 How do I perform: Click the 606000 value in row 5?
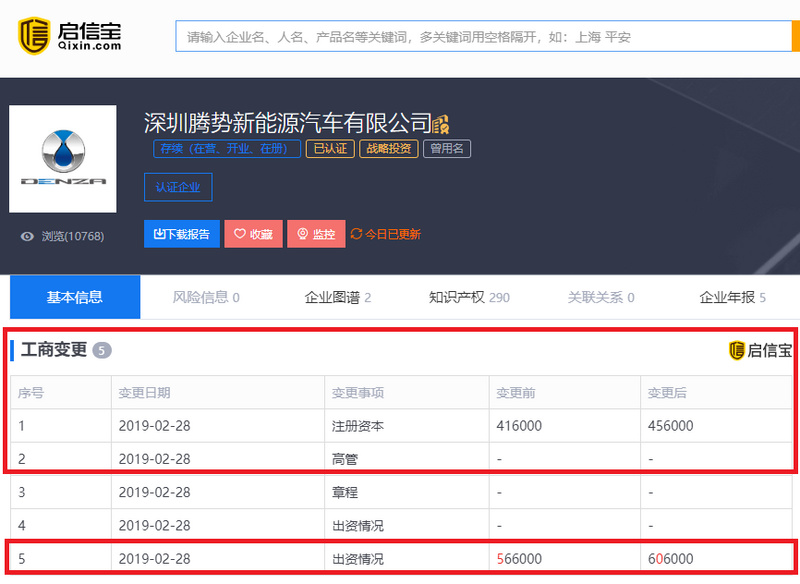coord(670,559)
